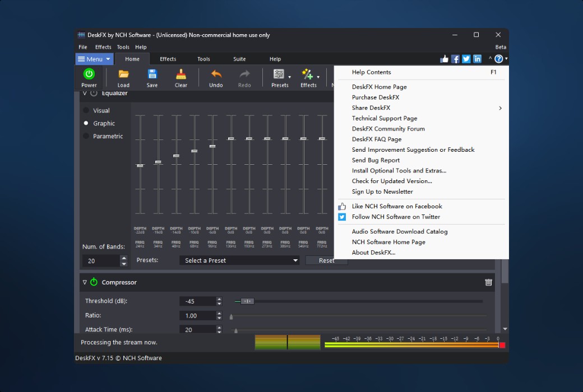Click the Facebook icon near the help button
583x392 pixels.
click(455, 58)
